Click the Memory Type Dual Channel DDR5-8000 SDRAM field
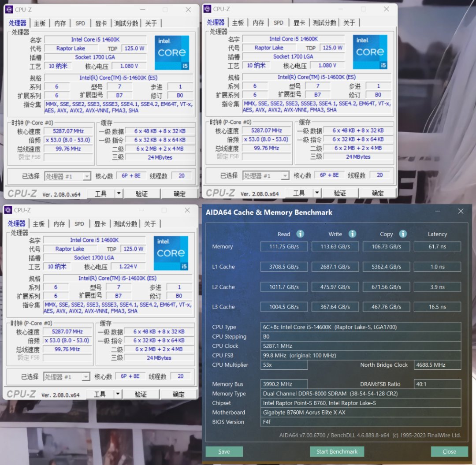The image size is (476, 465). click(x=361, y=393)
